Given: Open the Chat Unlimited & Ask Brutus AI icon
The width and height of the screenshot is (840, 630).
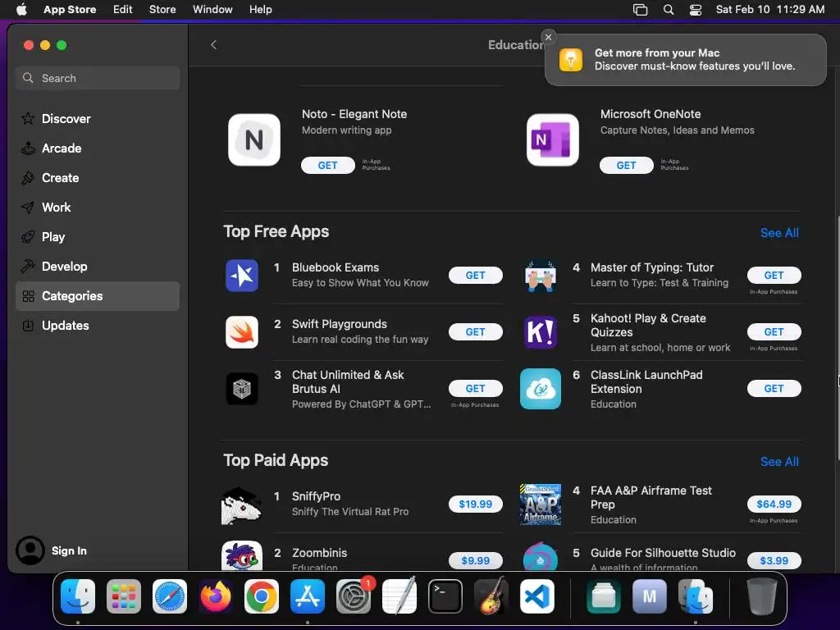Looking at the screenshot, I should point(242,389).
